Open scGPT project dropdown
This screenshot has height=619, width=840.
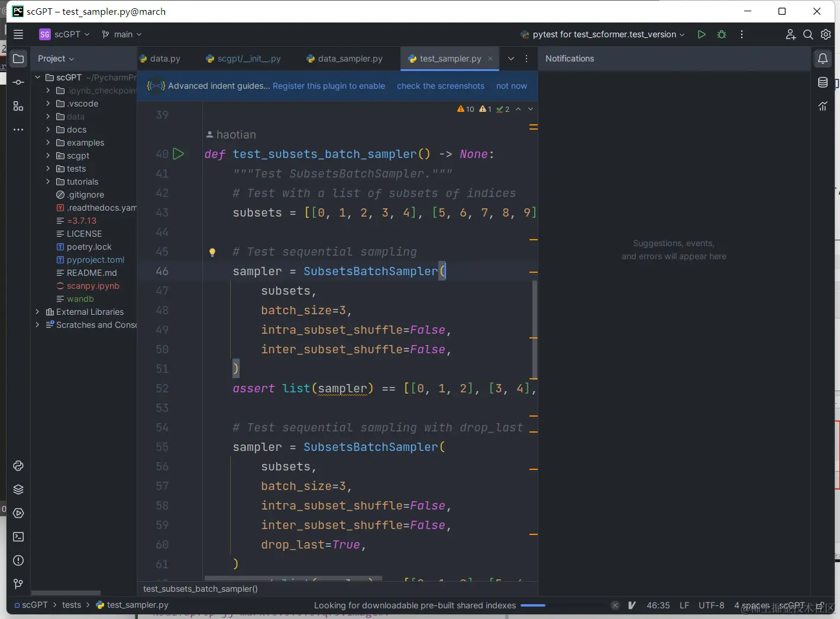(64, 34)
